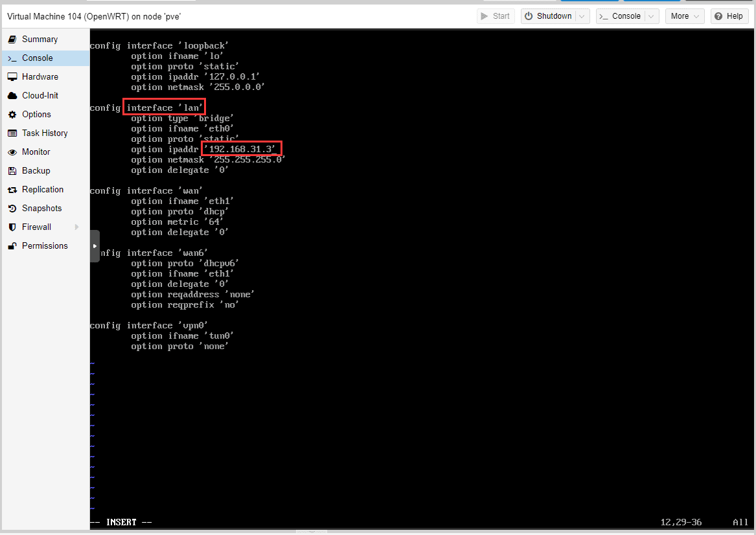
Task: Open the Summary tab
Action: pyautogui.click(x=46, y=39)
